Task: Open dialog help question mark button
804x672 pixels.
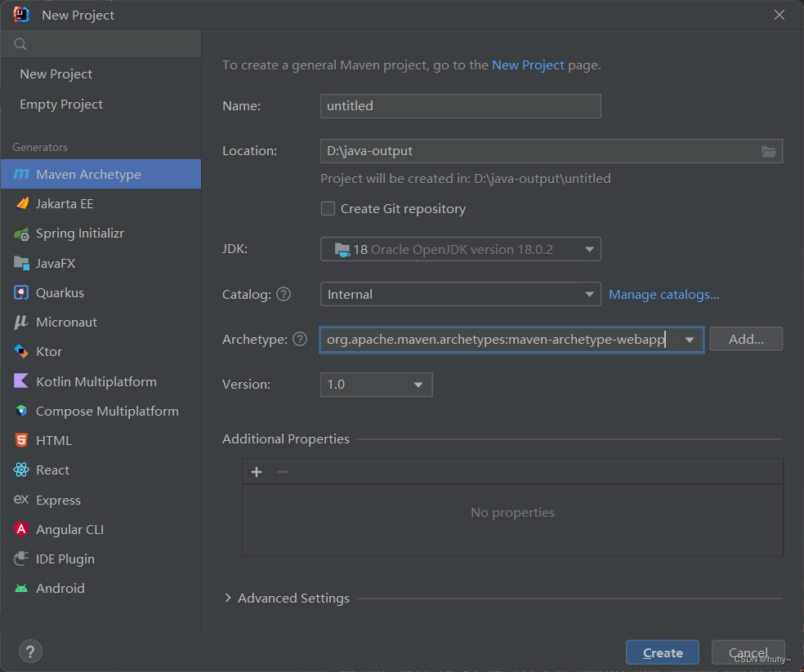Action: [30, 652]
